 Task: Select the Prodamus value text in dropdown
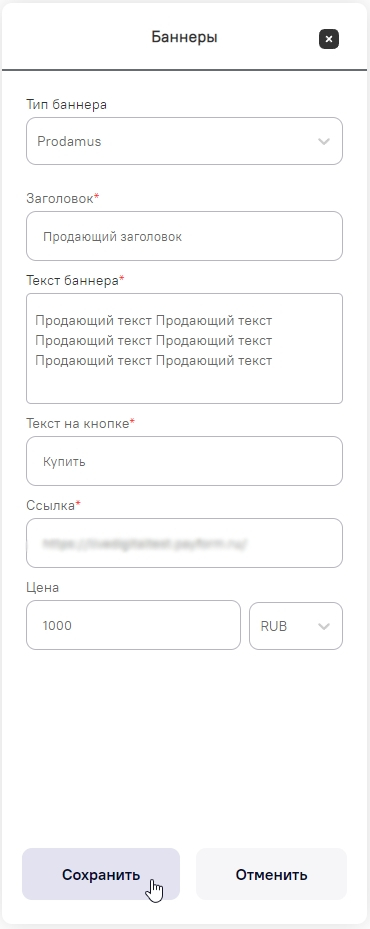point(69,142)
